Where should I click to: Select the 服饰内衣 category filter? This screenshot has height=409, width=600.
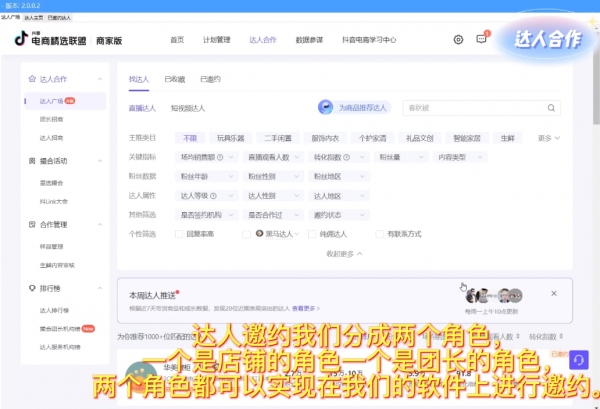coord(325,138)
